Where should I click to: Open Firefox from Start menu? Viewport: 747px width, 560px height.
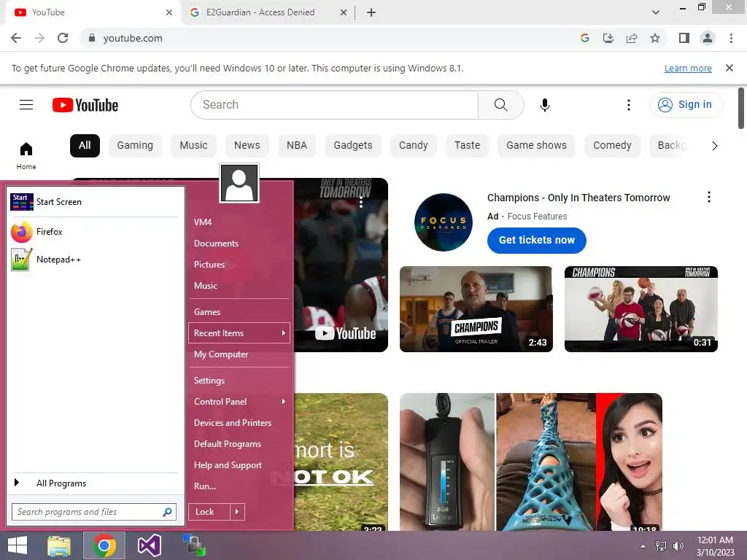(94, 232)
